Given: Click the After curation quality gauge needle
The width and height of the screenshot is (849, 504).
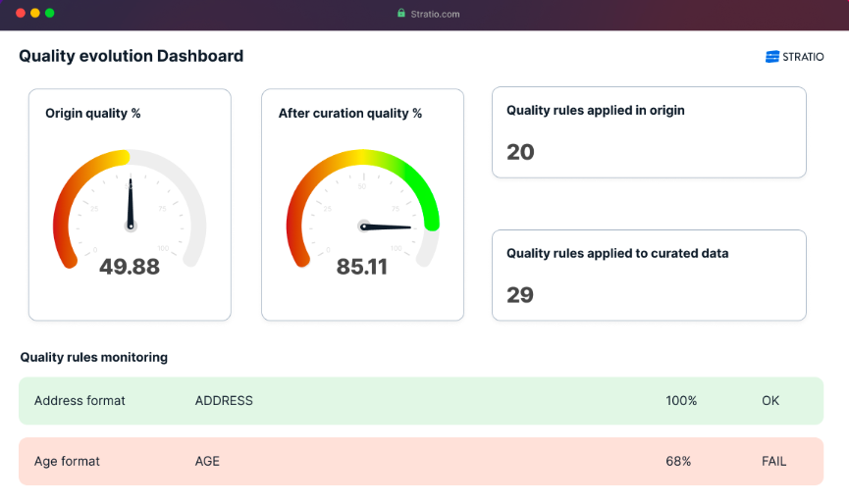Looking at the screenshot, I should pyautogui.click(x=388, y=227).
